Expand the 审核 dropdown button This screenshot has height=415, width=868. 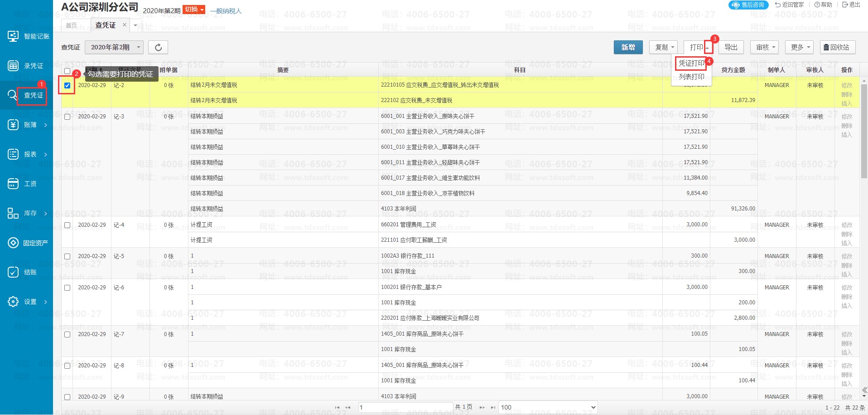765,47
